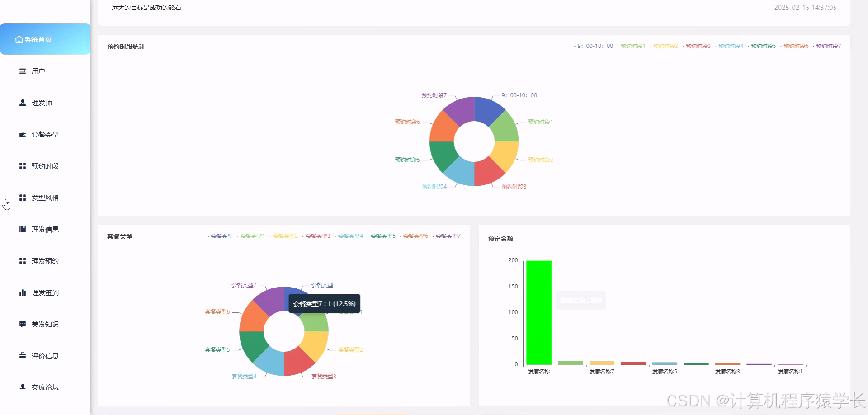
Task: Toggle legend item 预约时段1
Action: point(632,46)
